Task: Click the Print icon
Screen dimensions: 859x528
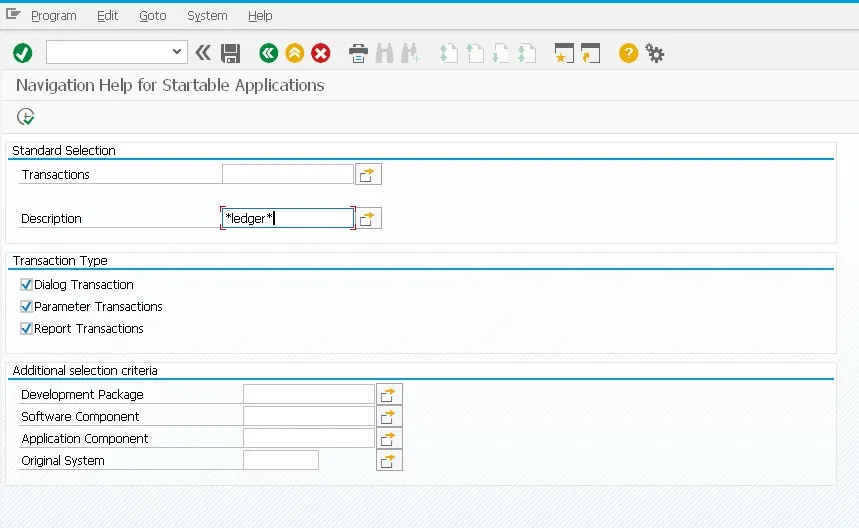Action: coord(358,53)
